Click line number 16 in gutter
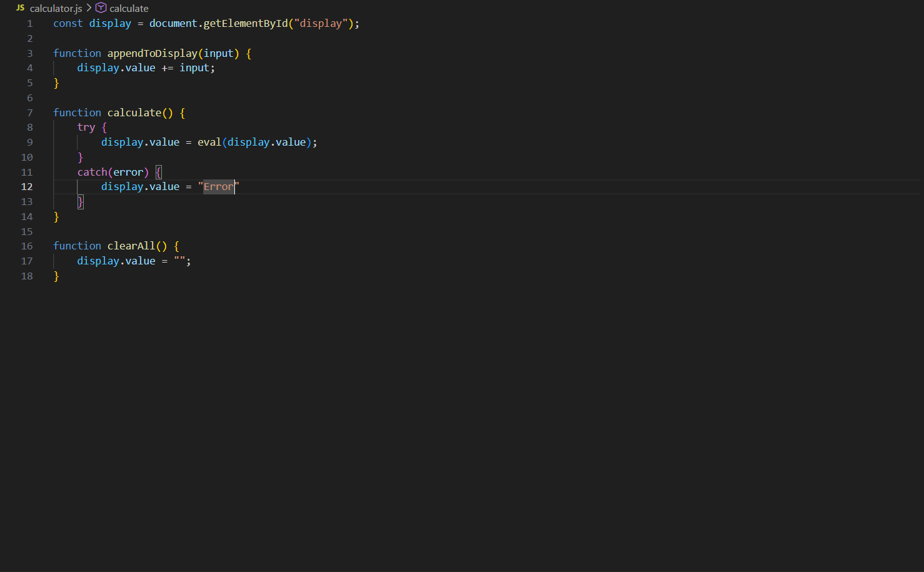This screenshot has height=572, width=924. [27, 246]
